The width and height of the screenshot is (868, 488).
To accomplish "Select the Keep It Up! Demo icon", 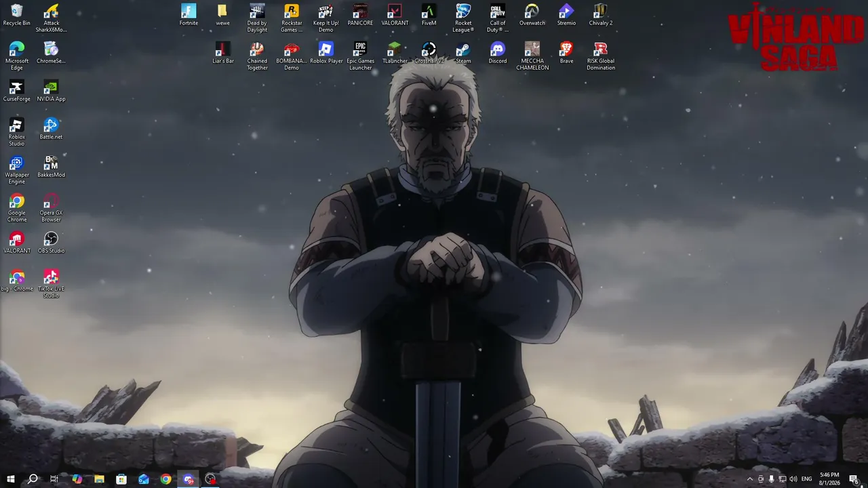I will point(326,18).
